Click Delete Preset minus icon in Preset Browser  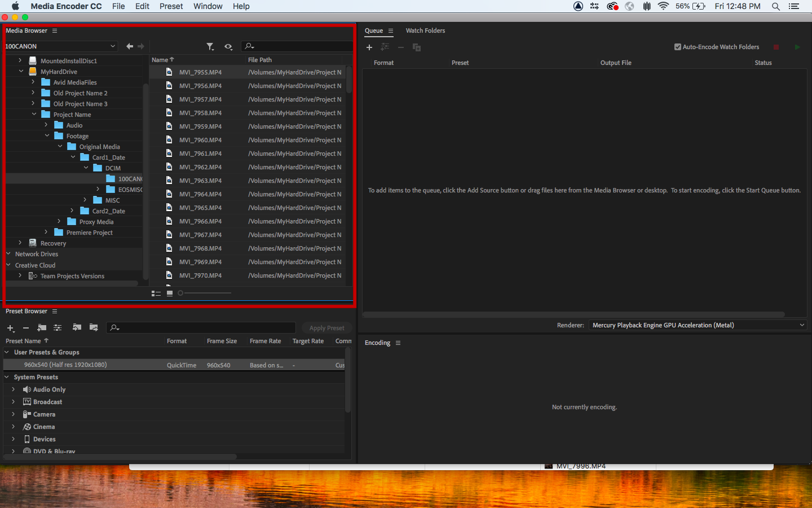(26, 328)
